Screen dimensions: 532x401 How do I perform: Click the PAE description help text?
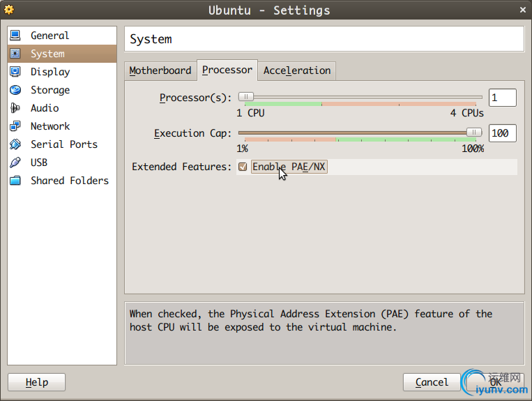310,320
